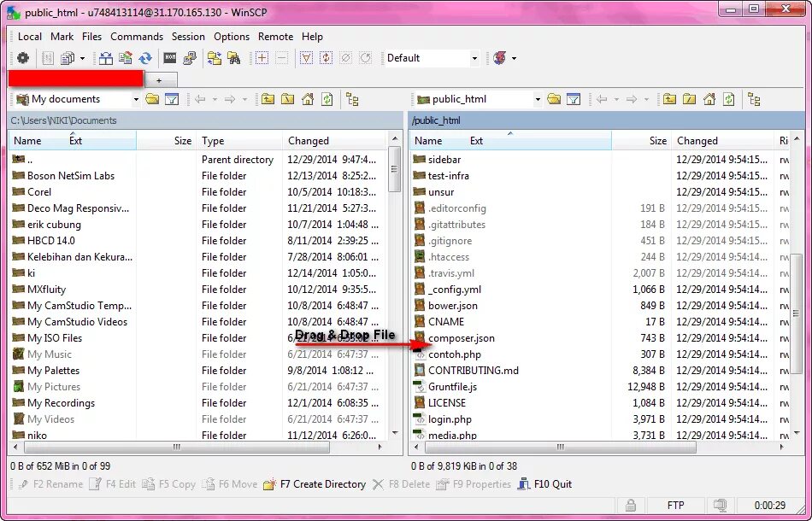Open the Options menu
The width and height of the screenshot is (812, 521).
(x=232, y=37)
